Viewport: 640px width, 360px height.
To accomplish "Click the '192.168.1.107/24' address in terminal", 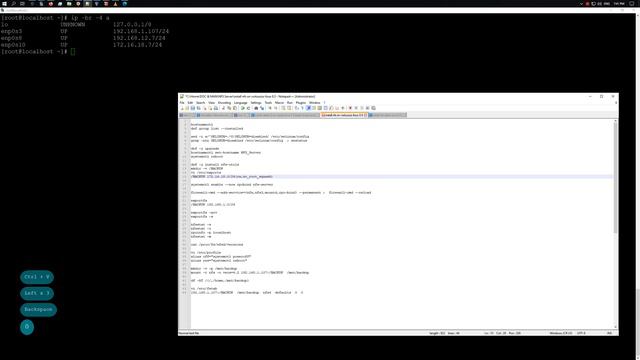I will tap(141, 31).
